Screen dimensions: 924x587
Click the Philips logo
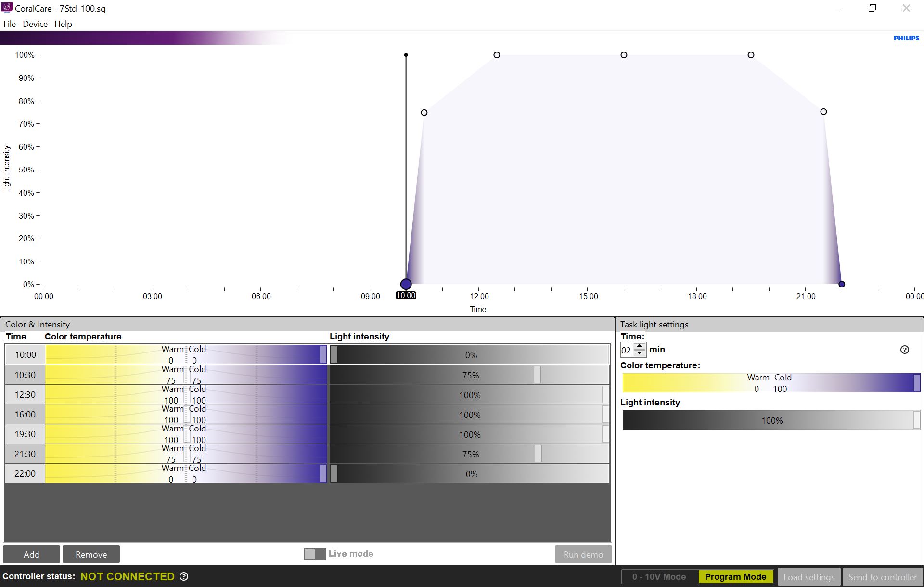point(906,38)
